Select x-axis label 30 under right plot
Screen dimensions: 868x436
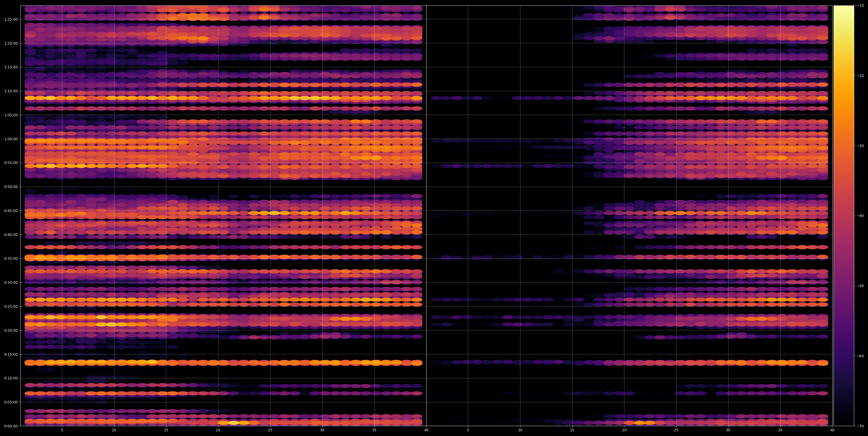tap(728, 430)
